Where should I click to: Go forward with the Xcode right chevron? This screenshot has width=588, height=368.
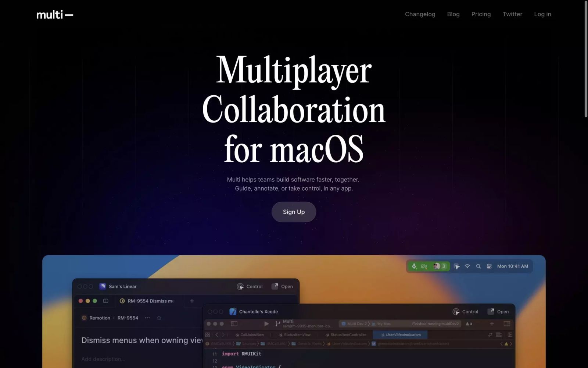[223, 335]
